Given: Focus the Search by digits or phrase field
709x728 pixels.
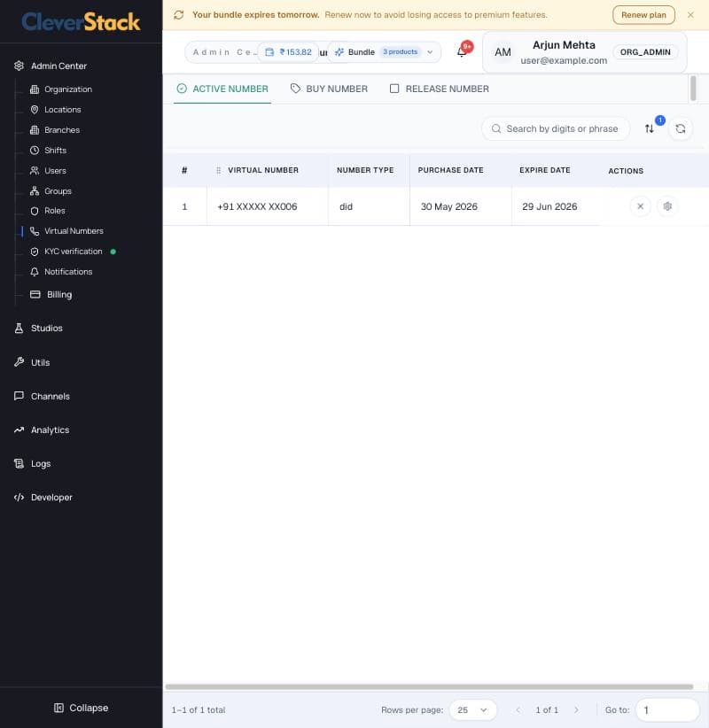Looking at the screenshot, I should pyautogui.click(x=556, y=128).
